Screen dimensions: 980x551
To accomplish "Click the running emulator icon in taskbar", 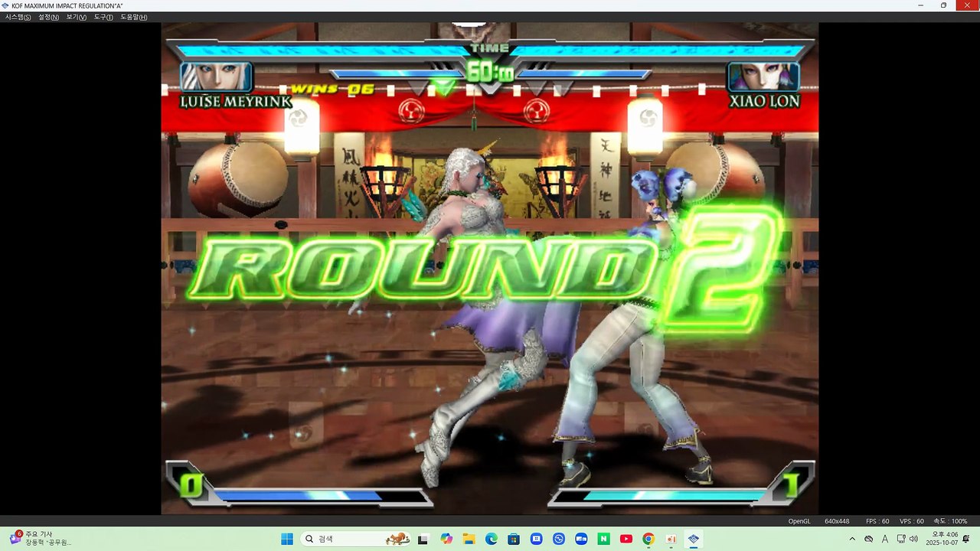I will tap(694, 539).
